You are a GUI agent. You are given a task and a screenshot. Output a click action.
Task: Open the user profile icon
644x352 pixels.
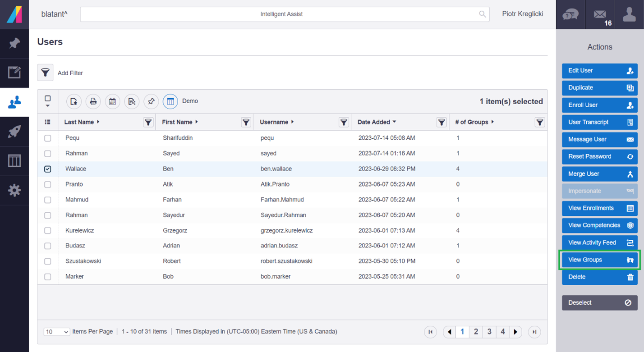coord(629,14)
